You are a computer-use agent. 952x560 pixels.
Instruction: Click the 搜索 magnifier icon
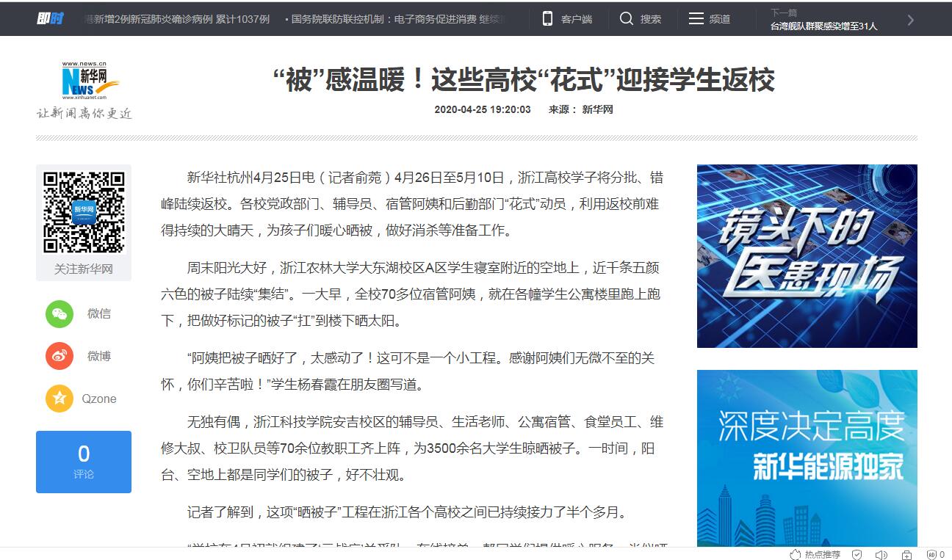click(627, 19)
